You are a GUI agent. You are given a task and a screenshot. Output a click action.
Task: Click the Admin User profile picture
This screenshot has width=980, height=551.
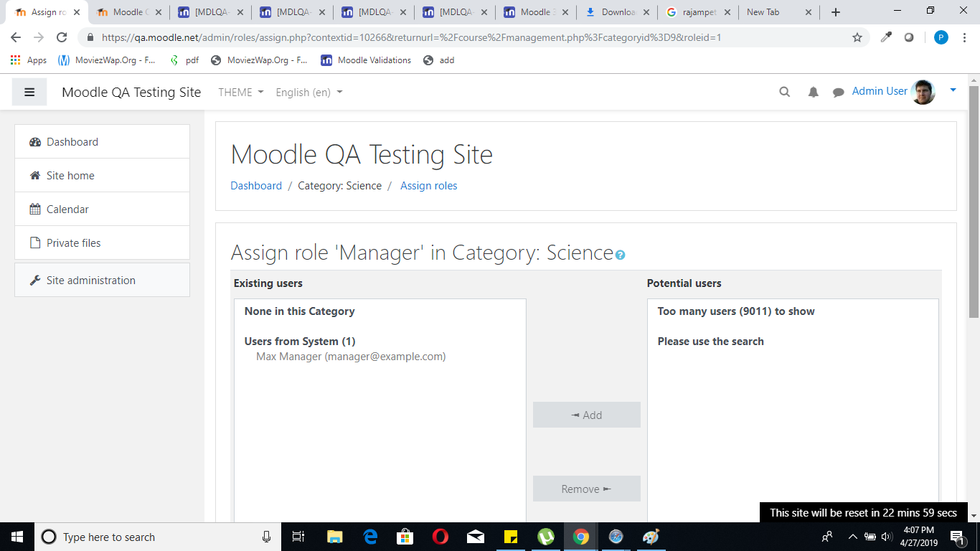click(x=923, y=92)
